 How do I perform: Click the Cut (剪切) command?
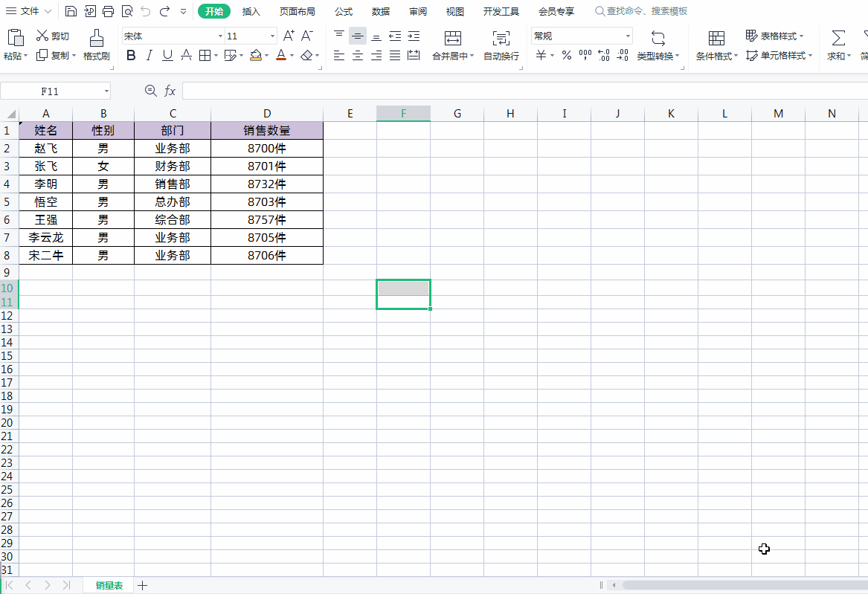54,35
